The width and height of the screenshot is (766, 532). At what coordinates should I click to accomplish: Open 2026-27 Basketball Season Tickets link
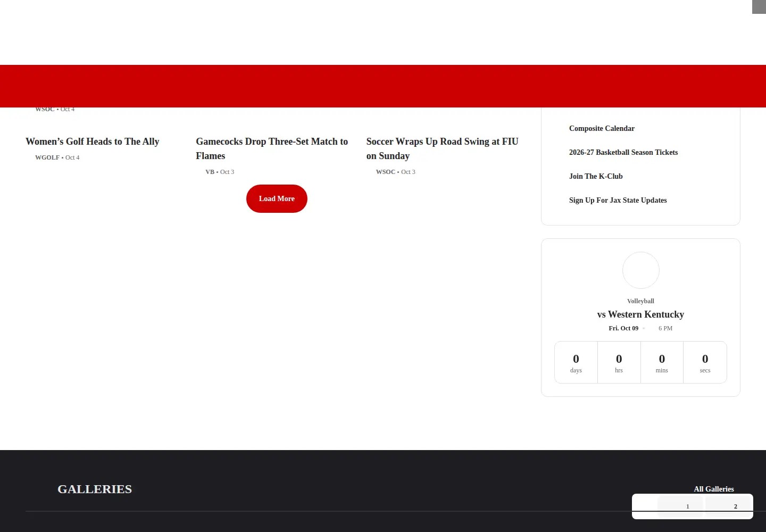(623, 152)
